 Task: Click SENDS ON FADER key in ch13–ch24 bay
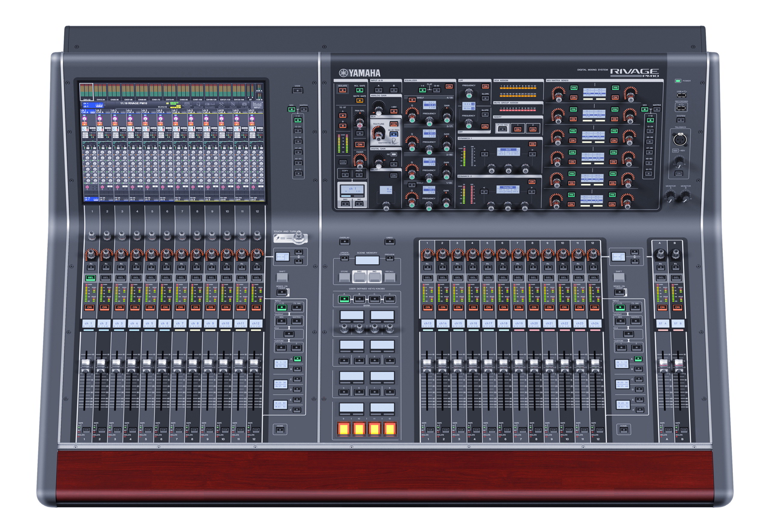(619, 293)
